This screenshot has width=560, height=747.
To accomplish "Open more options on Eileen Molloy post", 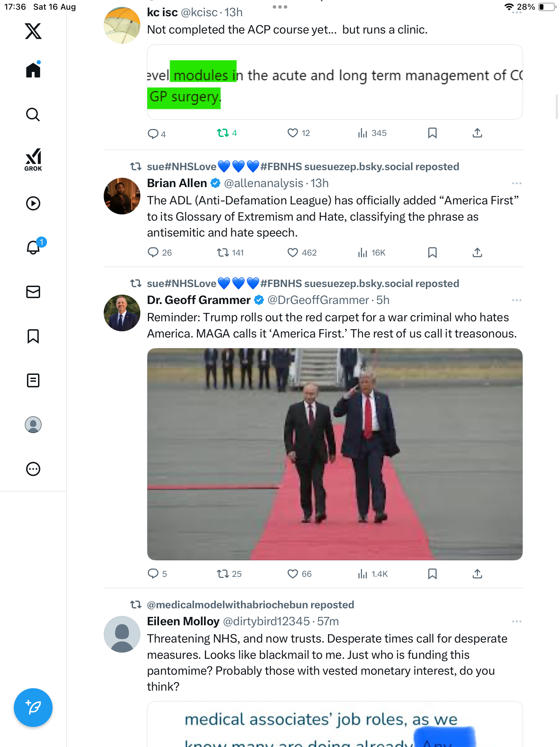I will click(x=516, y=621).
